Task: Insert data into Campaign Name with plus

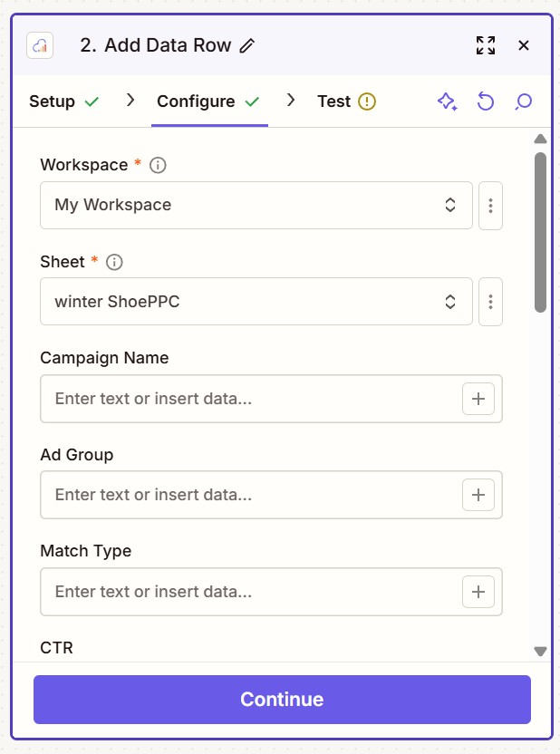Action: [478, 399]
